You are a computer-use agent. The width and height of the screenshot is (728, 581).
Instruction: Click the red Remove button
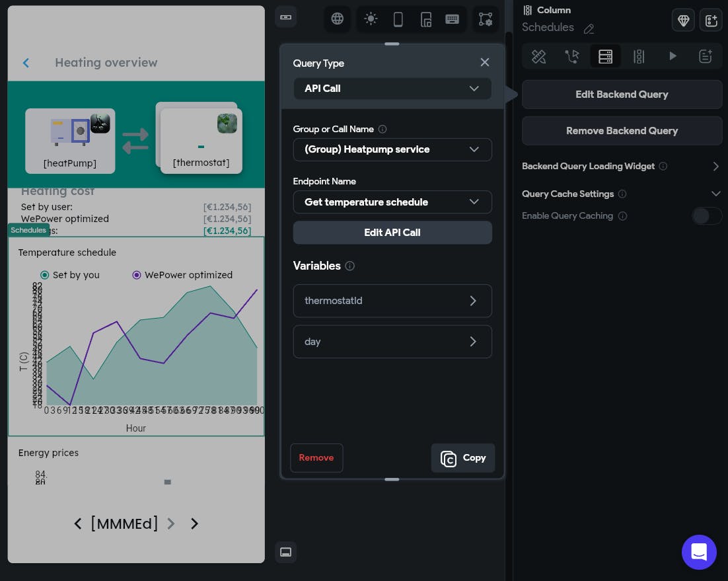316,458
